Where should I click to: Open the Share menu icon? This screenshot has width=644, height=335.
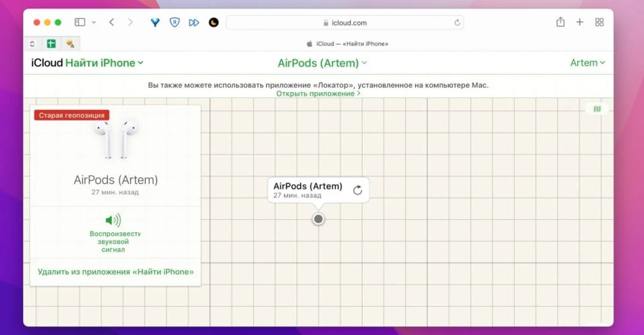click(x=560, y=22)
